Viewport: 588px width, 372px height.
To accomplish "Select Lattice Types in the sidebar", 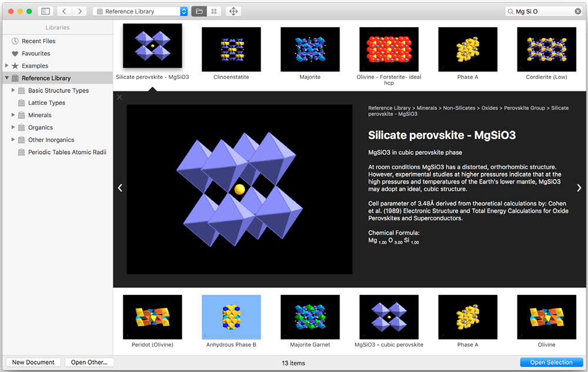I will tap(46, 103).
